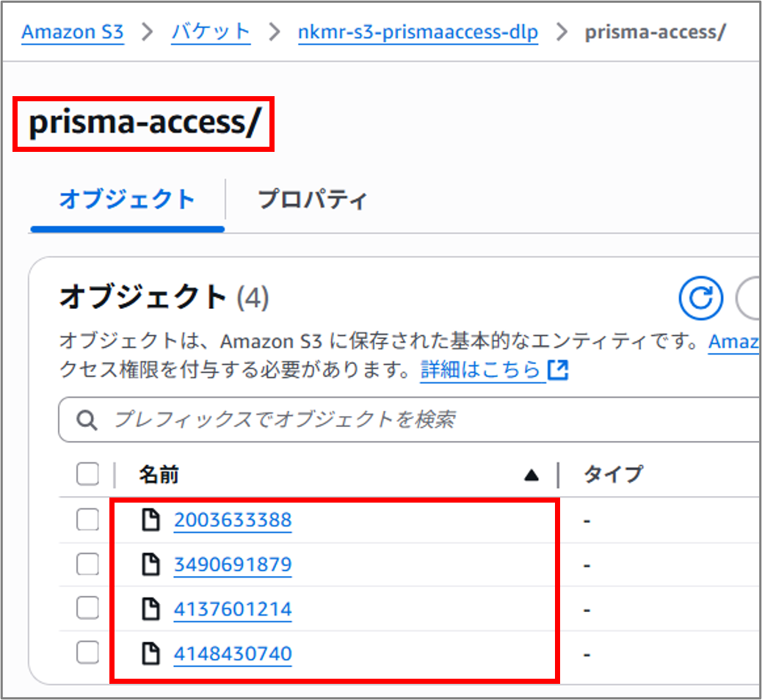This screenshot has width=762, height=700.
Task: Sort by name using the triangle arrow
Action: click(x=531, y=475)
